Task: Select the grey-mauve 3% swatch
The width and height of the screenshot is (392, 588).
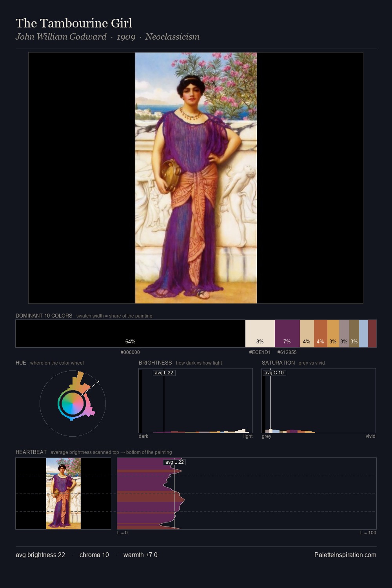Action: (x=344, y=334)
